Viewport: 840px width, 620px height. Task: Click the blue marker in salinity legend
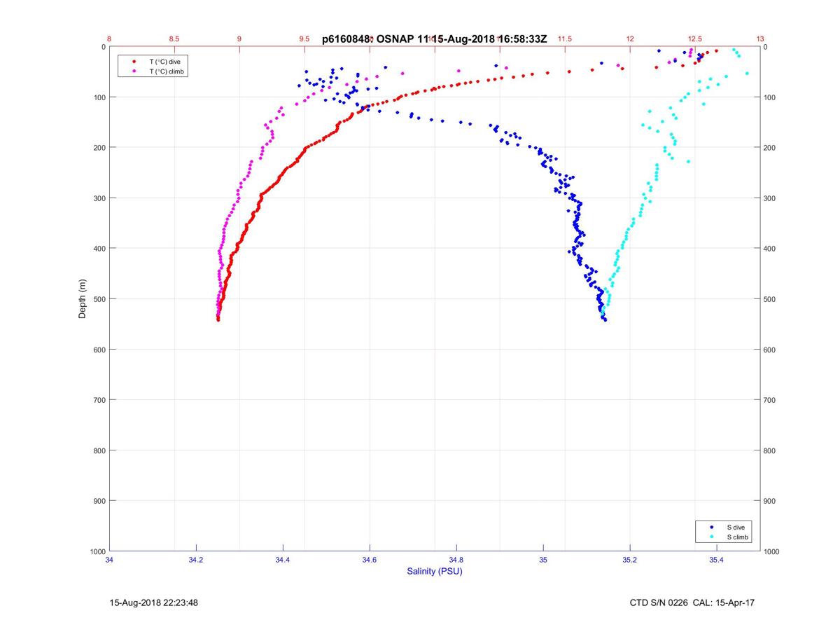click(712, 527)
